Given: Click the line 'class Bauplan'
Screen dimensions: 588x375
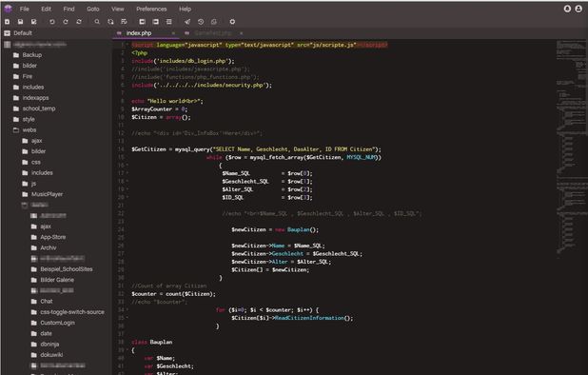Looking at the screenshot, I should coord(152,342).
